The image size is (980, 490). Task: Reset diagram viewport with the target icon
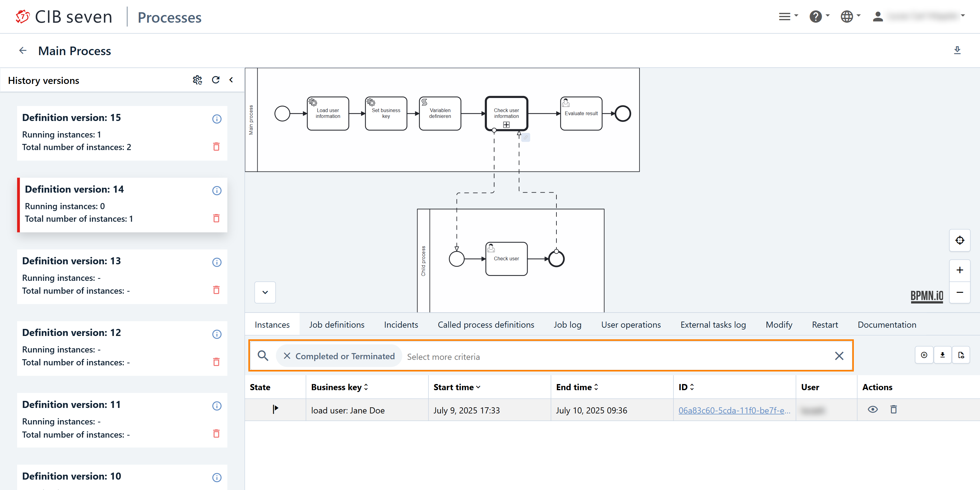point(959,240)
